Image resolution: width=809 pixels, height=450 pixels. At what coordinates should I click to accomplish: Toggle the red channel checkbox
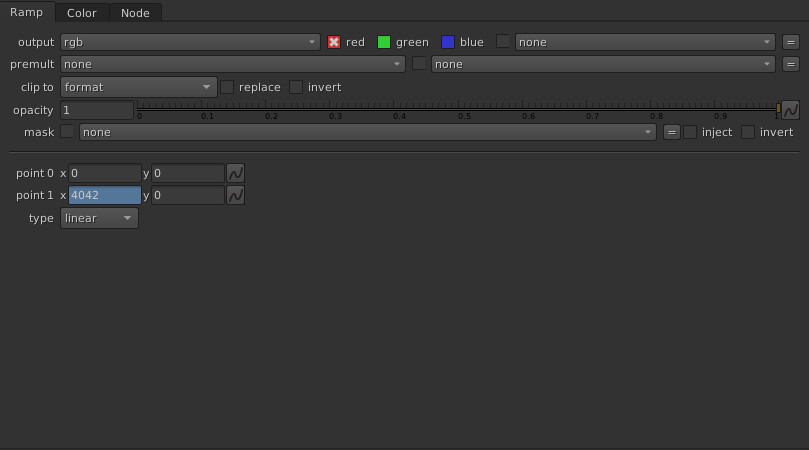334,42
